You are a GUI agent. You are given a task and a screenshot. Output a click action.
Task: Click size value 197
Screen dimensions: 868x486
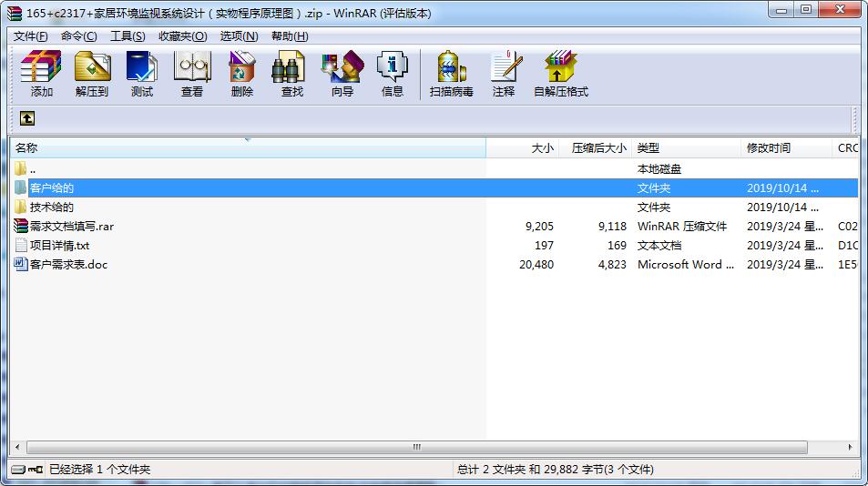[x=544, y=245]
